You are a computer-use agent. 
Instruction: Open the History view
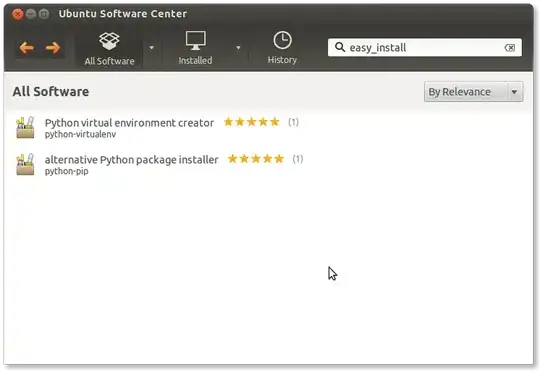coord(282,48)
